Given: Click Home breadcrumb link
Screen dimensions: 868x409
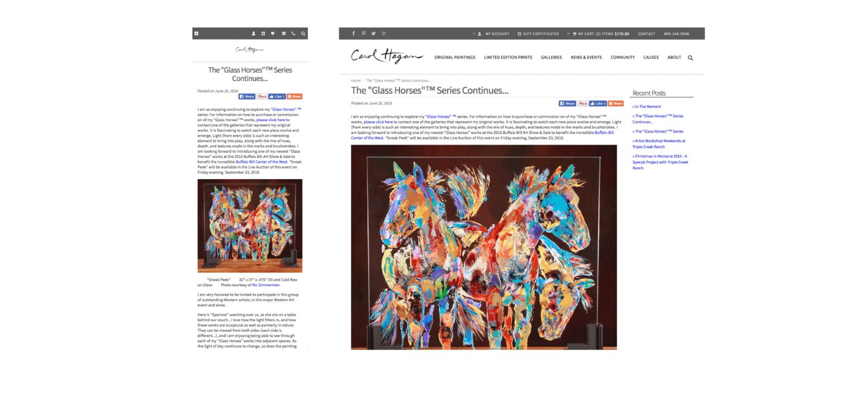Looking at the screenshot, I should [x=356, y=80].
